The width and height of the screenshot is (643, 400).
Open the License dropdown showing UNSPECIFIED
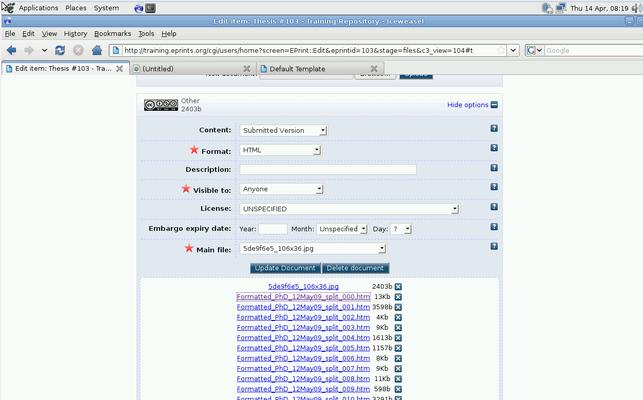[x=349, y=209]
